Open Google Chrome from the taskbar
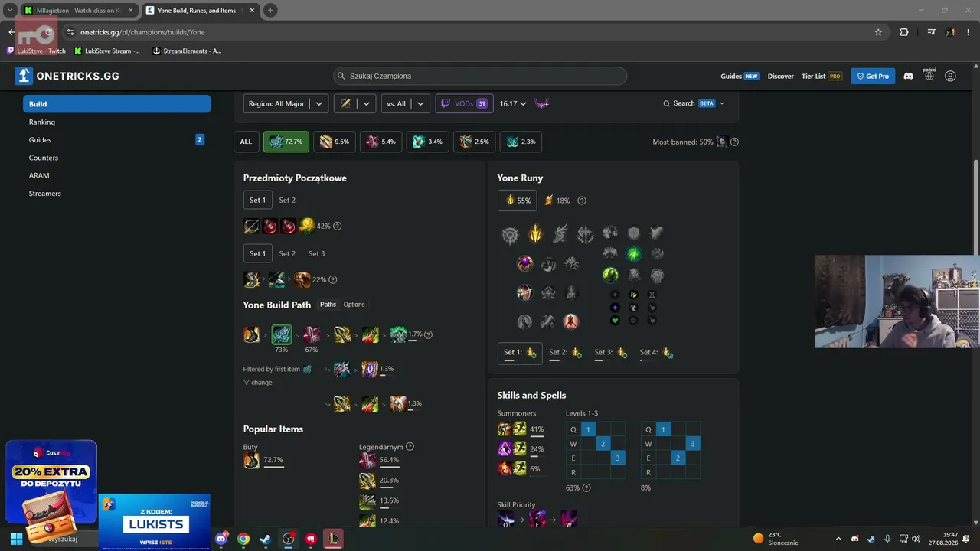Image resolution: width=980 pixels, height=551 pixels. pos(243,539)
